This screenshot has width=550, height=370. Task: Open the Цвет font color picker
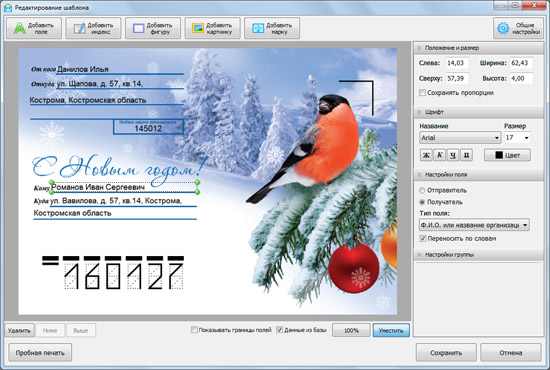click(507, 155)
